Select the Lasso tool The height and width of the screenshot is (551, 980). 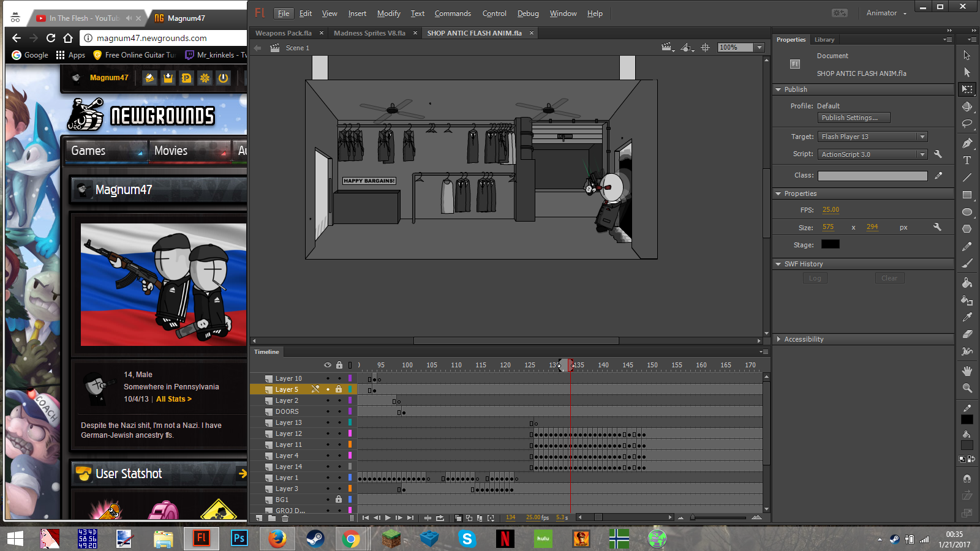[967, 124]
